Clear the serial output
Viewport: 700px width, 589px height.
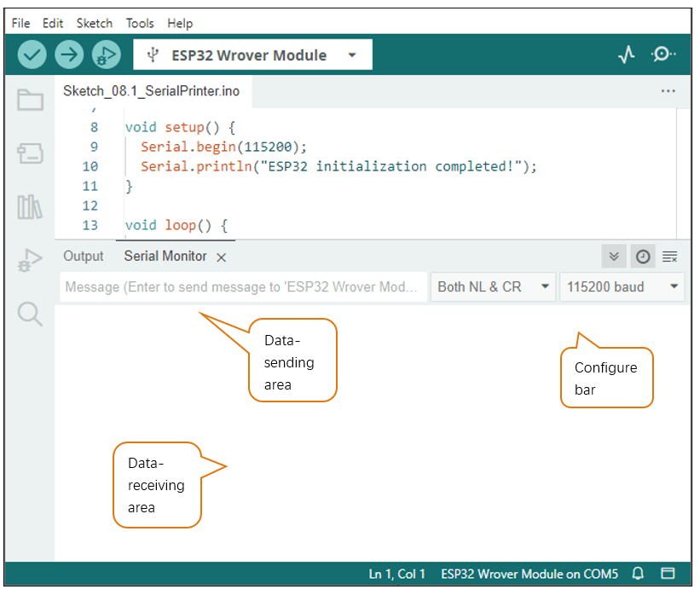pos(669,257)
